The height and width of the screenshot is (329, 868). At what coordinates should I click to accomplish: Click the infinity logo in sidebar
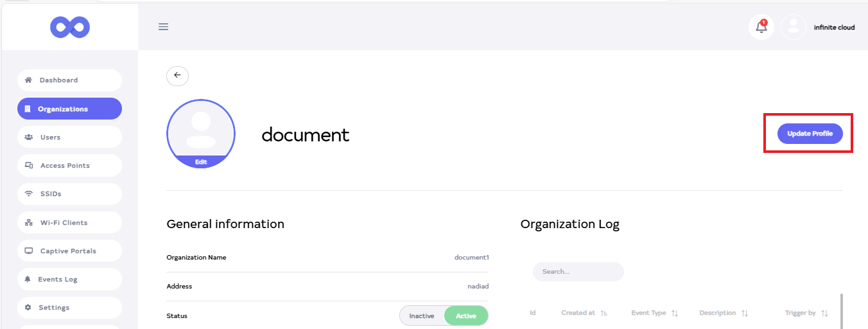click(70, 27)
